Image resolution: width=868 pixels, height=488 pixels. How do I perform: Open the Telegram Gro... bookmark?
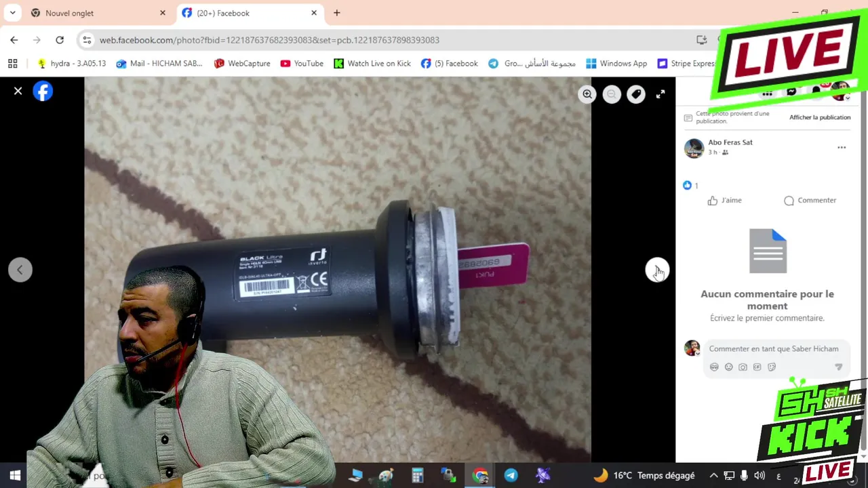tap(532, 64)
